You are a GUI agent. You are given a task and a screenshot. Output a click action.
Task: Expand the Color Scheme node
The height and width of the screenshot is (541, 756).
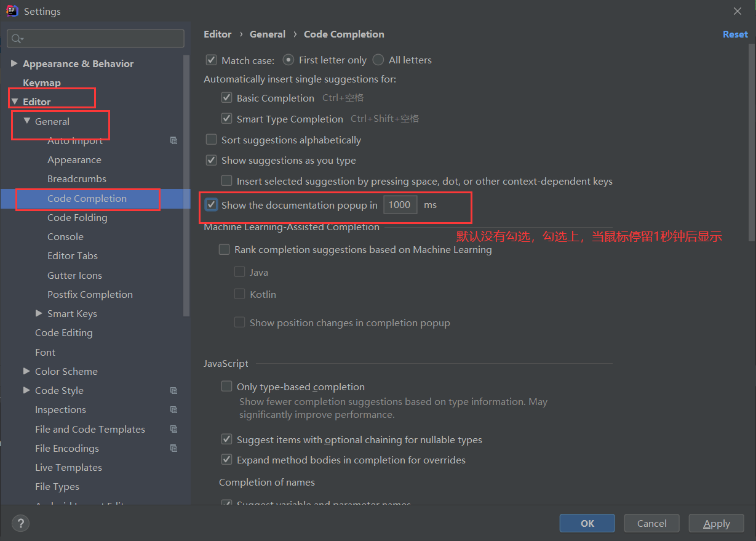coord(26,371)
